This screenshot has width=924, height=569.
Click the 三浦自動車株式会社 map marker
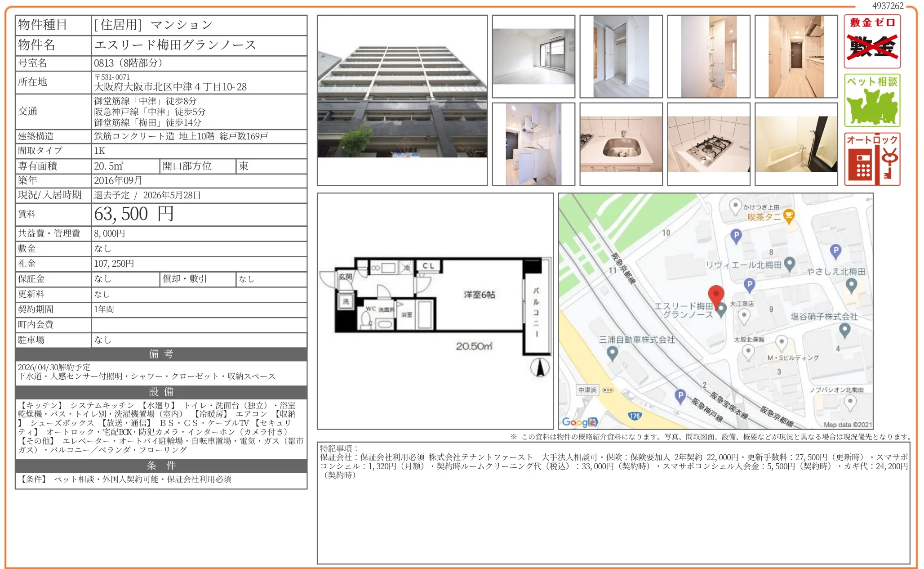pyautogui.click(x=612, y=353)
